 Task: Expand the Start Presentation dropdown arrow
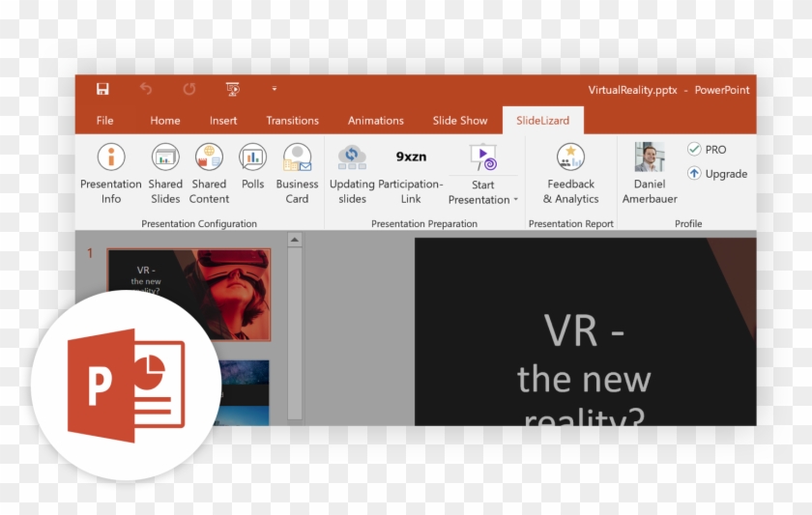click(x=515, y=200)
